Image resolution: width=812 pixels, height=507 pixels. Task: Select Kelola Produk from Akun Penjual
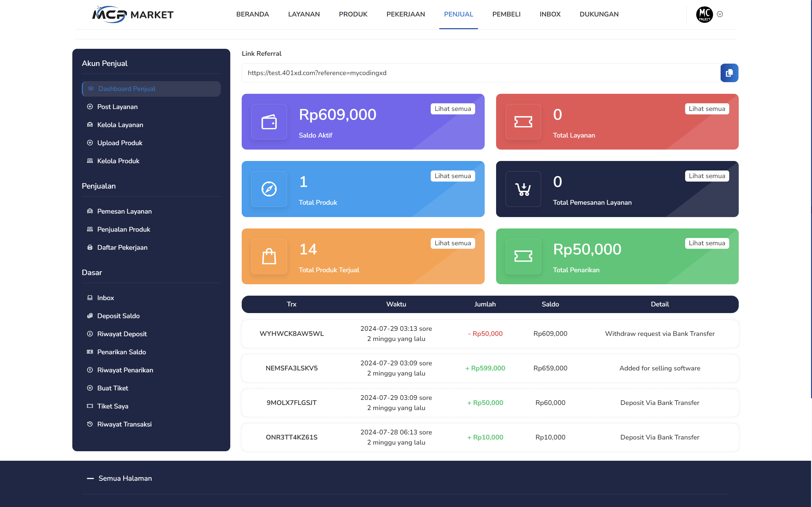(x=118, y=161)
